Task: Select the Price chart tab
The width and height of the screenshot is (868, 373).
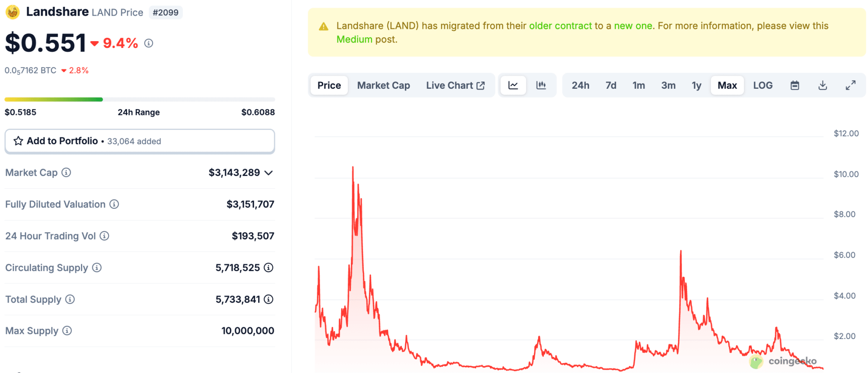Action: click(329, 85)
